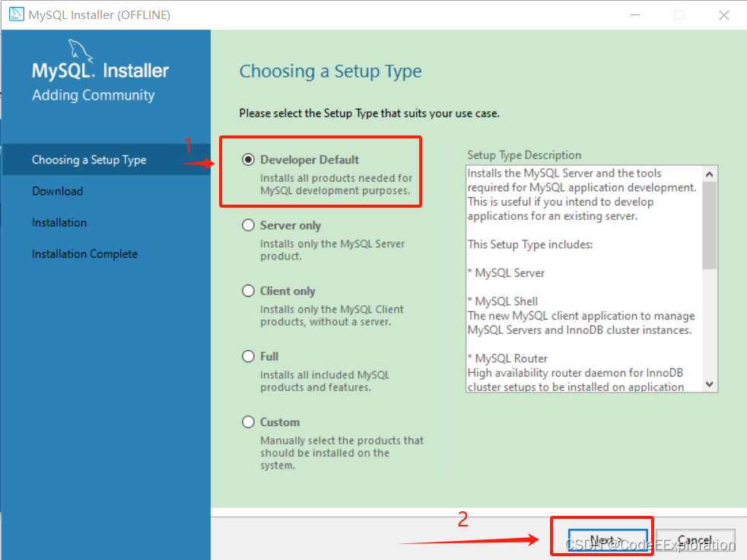Click 'Installs only the MySQL Client products' text

[332, 316]
